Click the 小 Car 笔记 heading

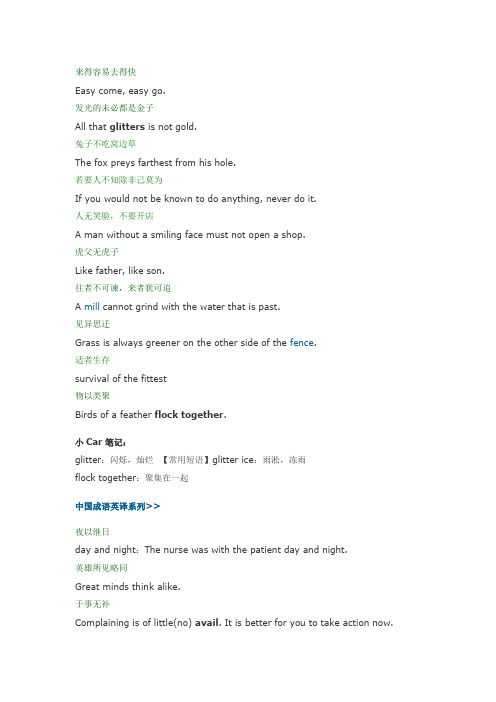click(x=101, y=442)
